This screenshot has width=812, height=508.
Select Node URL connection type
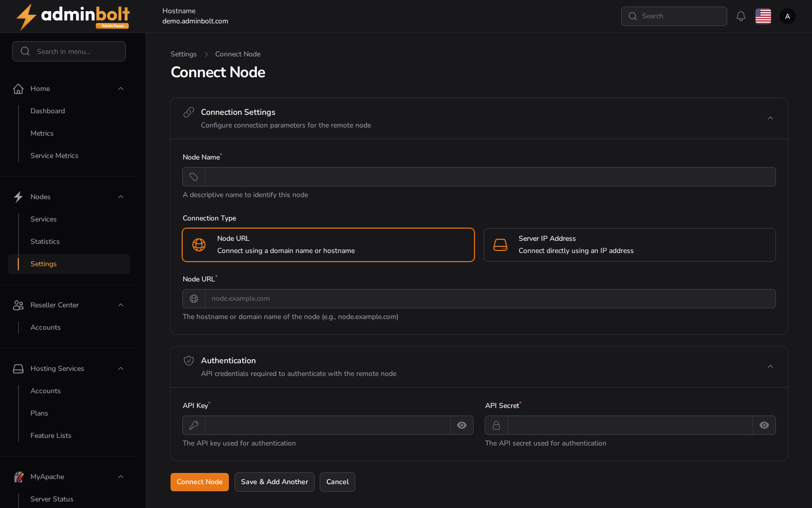point(328,245)
